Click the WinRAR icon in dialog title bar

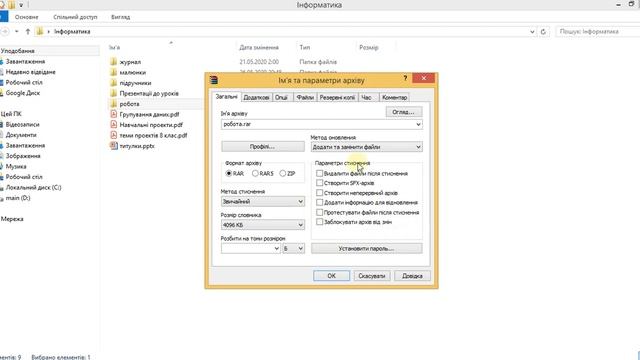click(214, 80)
